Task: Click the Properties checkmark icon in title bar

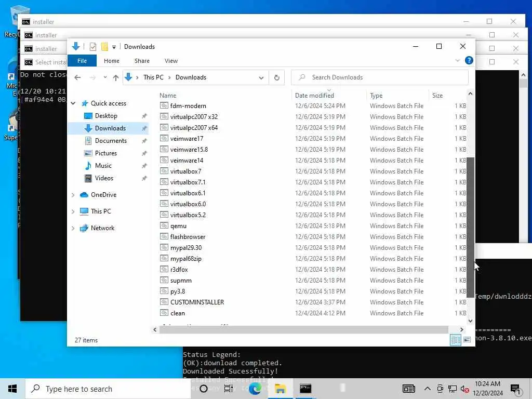Action: 93,46
